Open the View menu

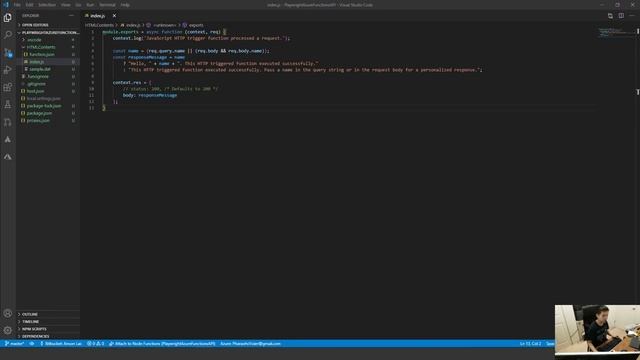[66, 5]
